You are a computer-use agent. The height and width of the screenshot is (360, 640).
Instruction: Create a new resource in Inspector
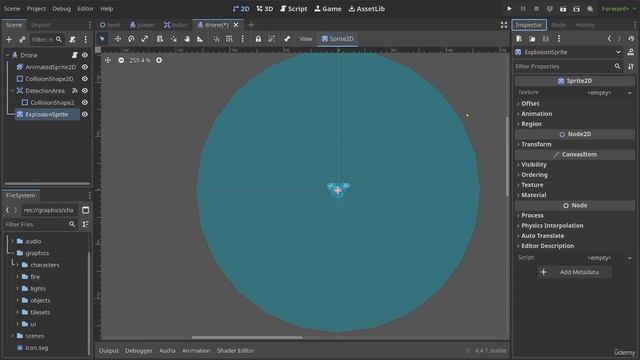(x=519, y=39)
